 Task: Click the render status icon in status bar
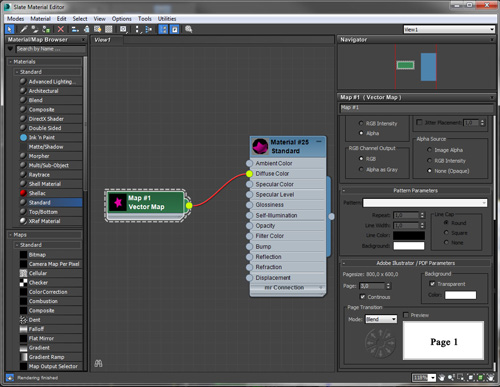[10, 378]
